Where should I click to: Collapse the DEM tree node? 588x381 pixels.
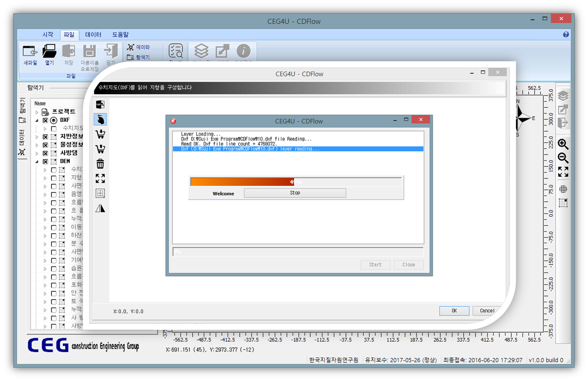pos(37,162)
